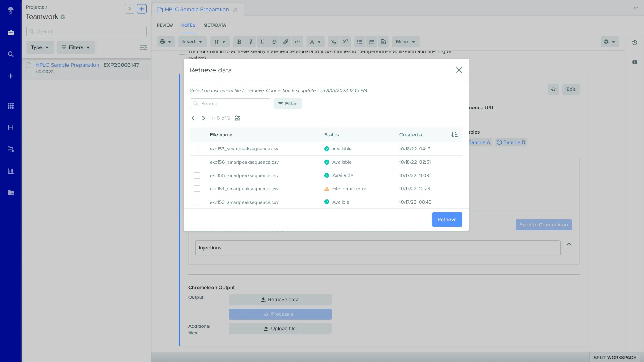
Task: Click the Teamwork project settings gear
Action: (x=63, y=17)
